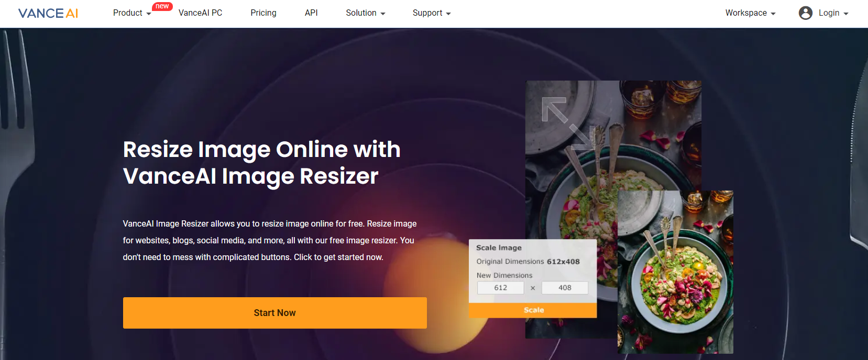Expand the Solution dropdown
868x360 pixels.
(x=366, y=13)
